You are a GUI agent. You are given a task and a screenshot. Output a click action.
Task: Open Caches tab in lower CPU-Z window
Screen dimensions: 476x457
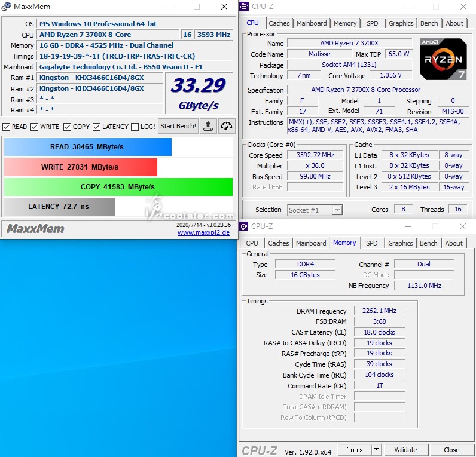pyautogui.click(x=279, y=243)
